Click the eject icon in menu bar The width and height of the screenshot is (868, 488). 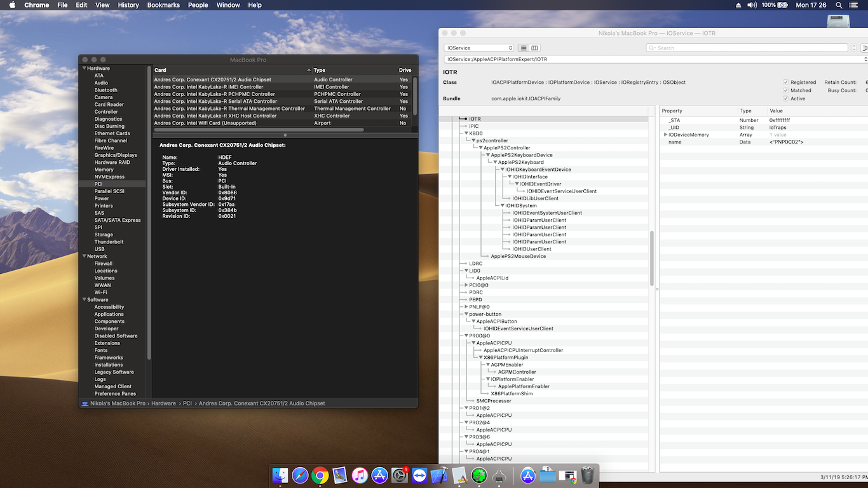tap(738, 5)
